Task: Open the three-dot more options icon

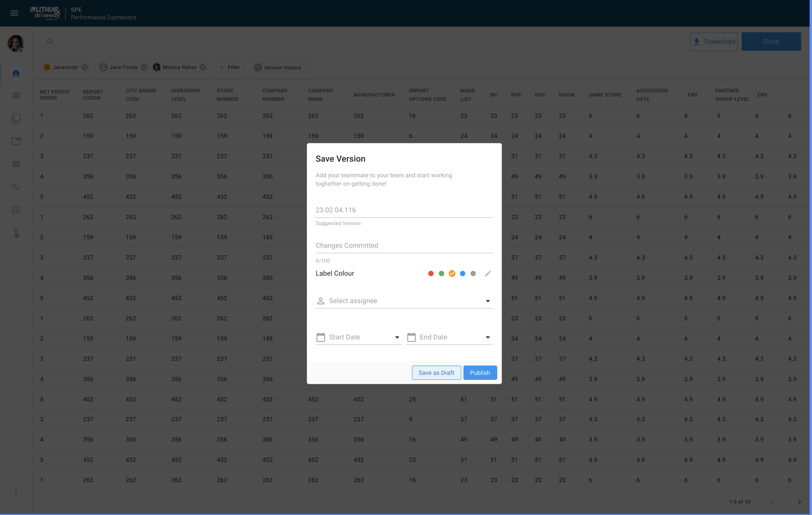Action: pos(16,492)
